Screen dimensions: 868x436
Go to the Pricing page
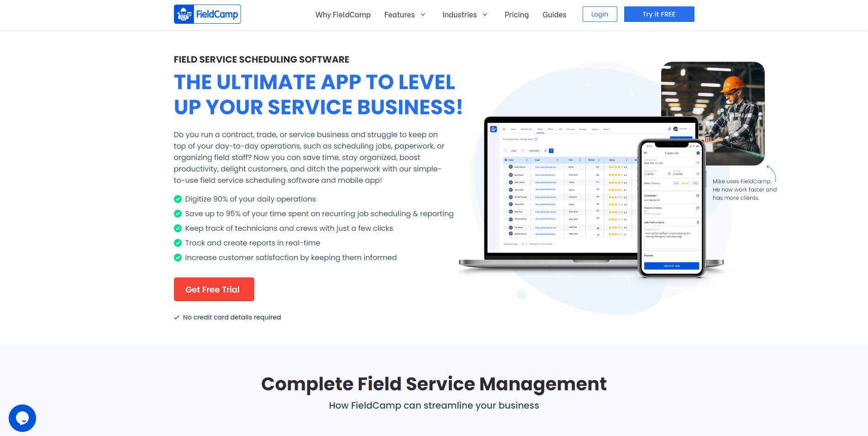[516, 15]
